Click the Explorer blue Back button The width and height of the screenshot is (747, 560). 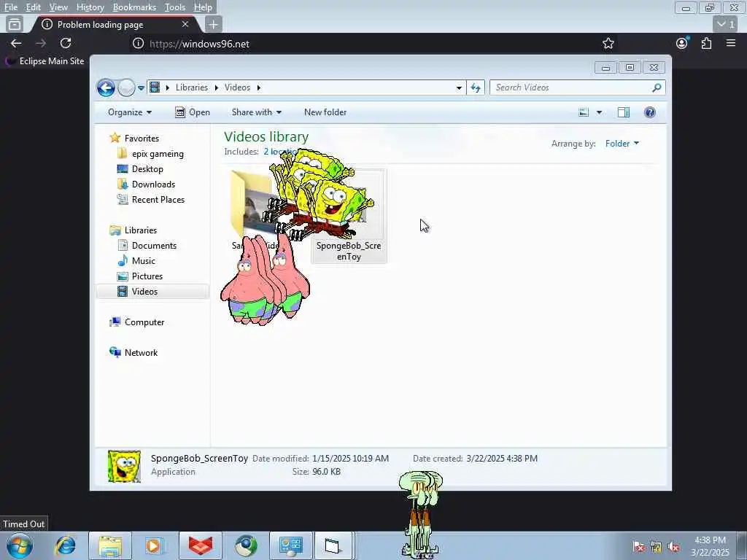pos(106,87)
